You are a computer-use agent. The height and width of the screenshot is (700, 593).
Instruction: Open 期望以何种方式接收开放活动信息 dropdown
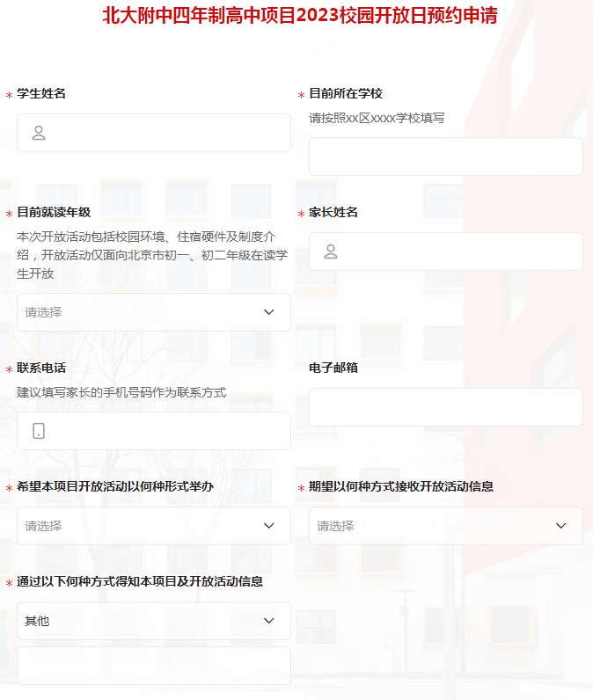[446, 526]
